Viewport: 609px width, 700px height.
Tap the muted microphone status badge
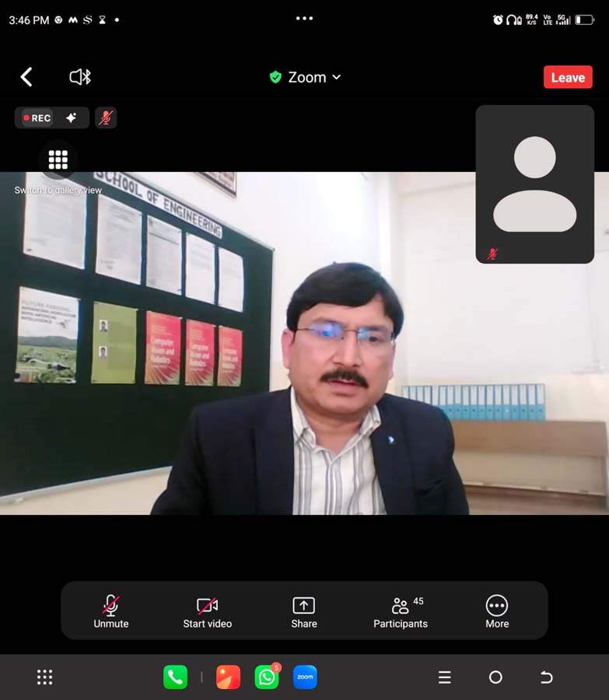106,118
